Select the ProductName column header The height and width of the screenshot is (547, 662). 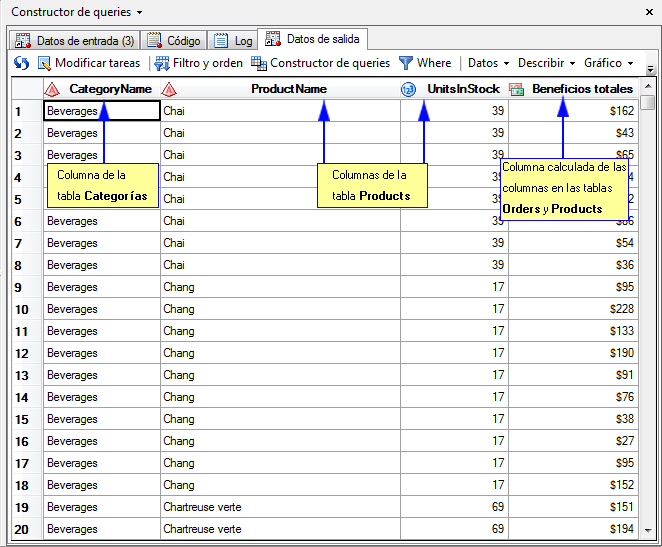[288, 89]
